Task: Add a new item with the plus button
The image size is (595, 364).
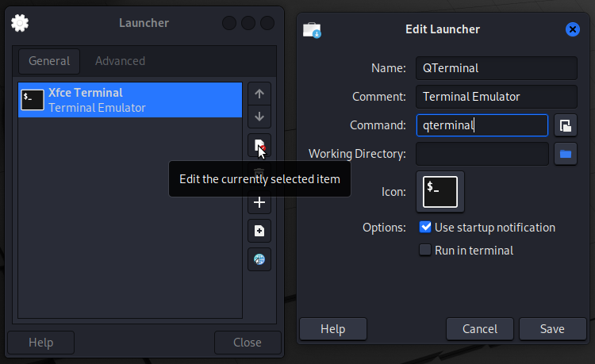Action: click(x=259, y=202)
